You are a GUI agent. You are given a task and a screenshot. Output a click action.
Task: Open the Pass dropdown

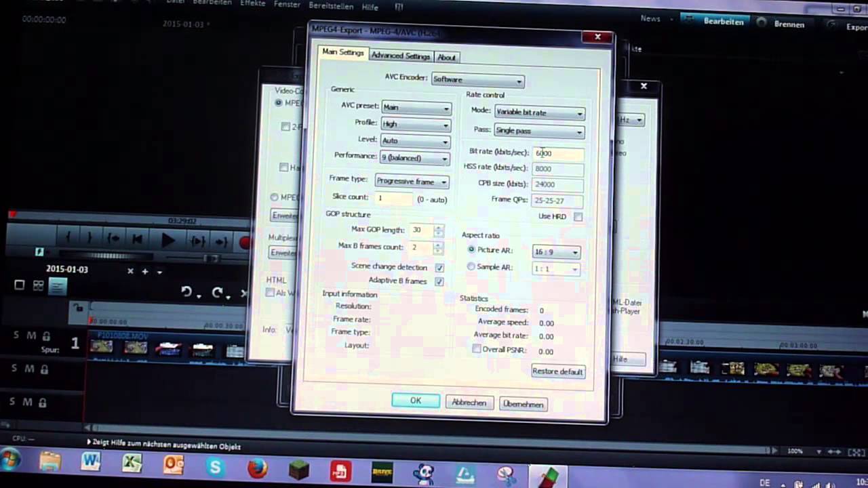pos(538,131)
